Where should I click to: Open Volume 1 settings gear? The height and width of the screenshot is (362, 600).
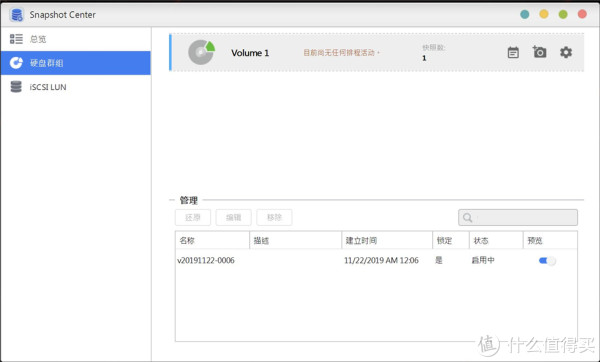click(566, 52)
